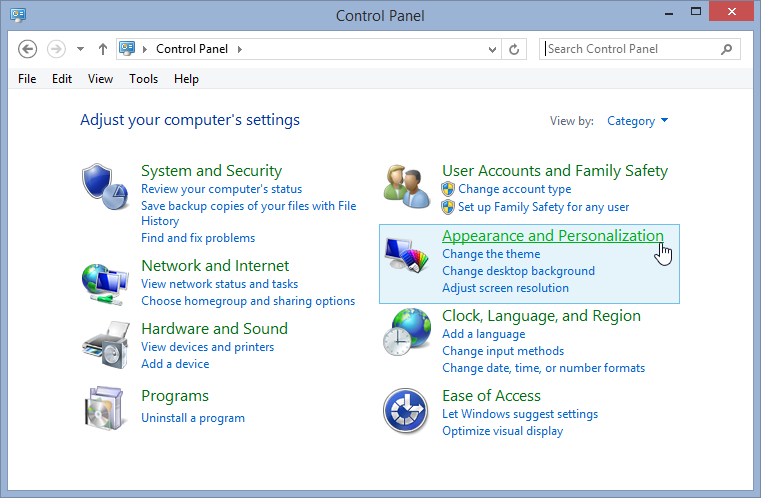Click the User Accounts people icon
761x498 pixels.
407,186
